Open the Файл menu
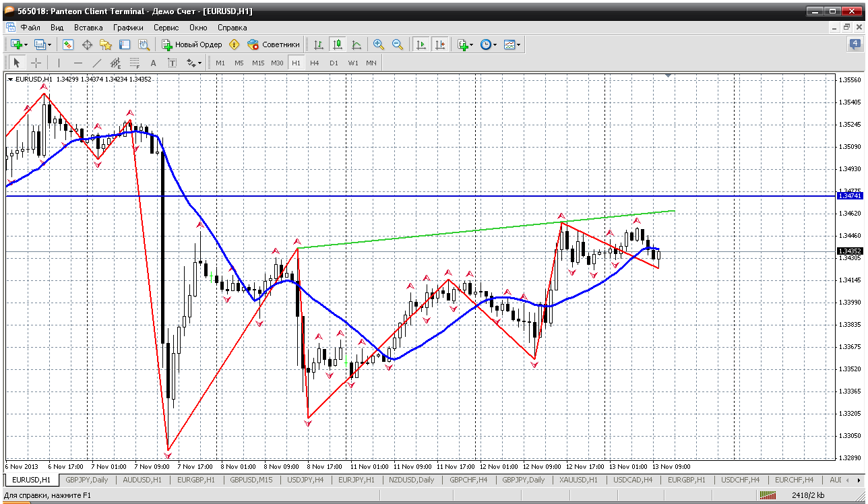The image size is (868, 504). tap(30, 28)
